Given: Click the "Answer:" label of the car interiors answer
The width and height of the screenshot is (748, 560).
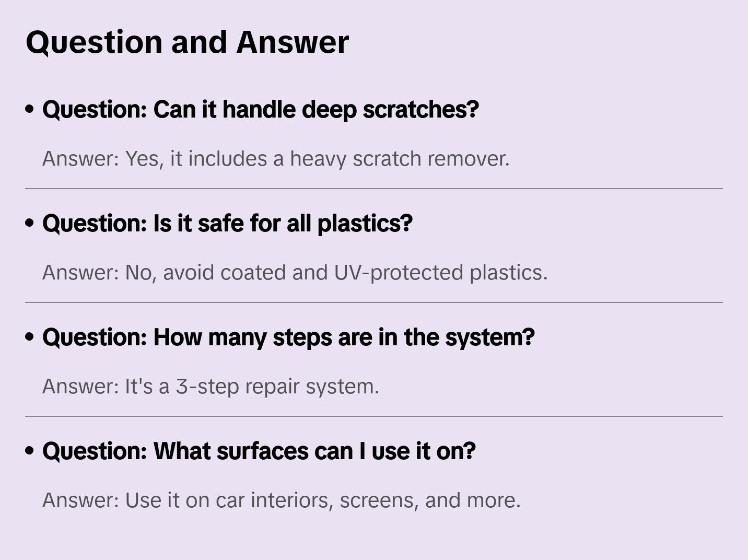Looking at the screenshot, I should (80, 500).
